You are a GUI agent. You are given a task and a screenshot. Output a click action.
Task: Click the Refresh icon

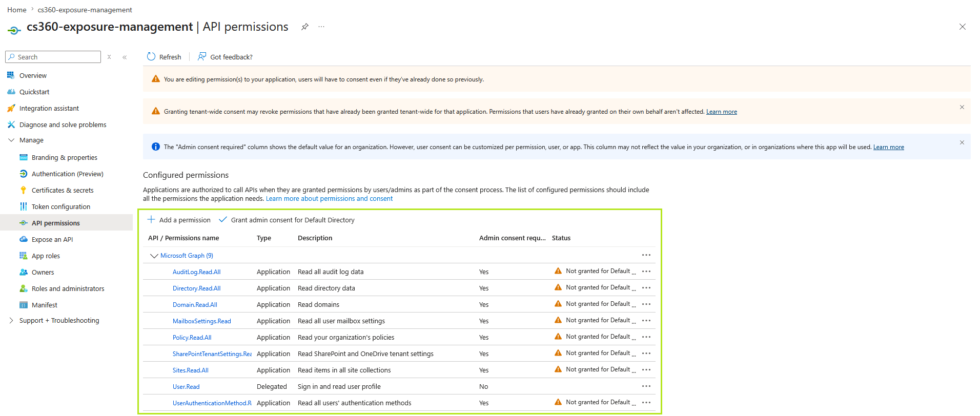[x=151, y=56]
